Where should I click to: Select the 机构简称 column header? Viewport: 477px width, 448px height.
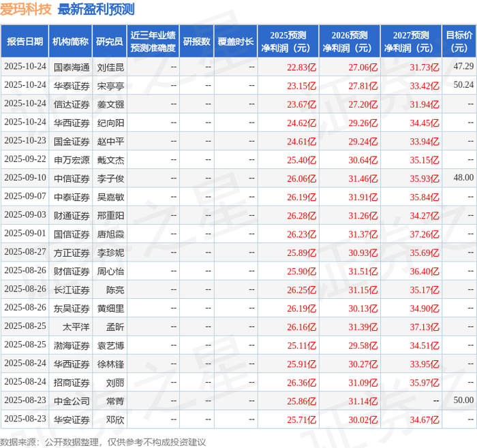(x=71, y=42)
